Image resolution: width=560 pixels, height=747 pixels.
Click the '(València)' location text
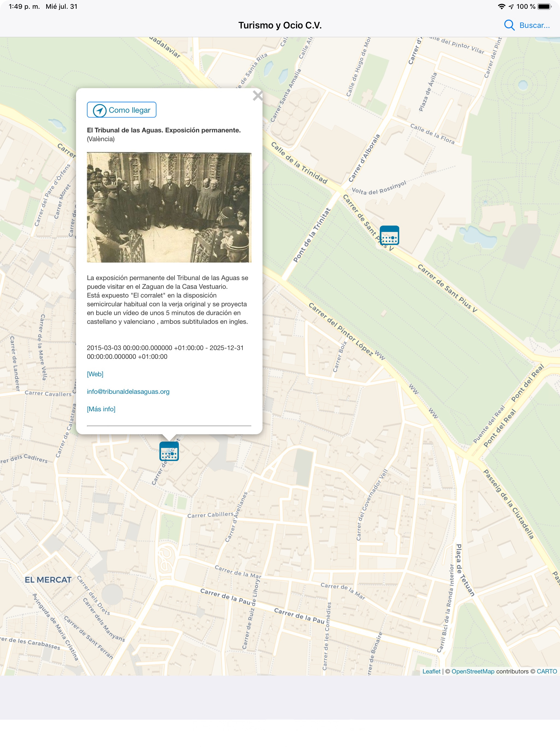[x=101, y=139]
